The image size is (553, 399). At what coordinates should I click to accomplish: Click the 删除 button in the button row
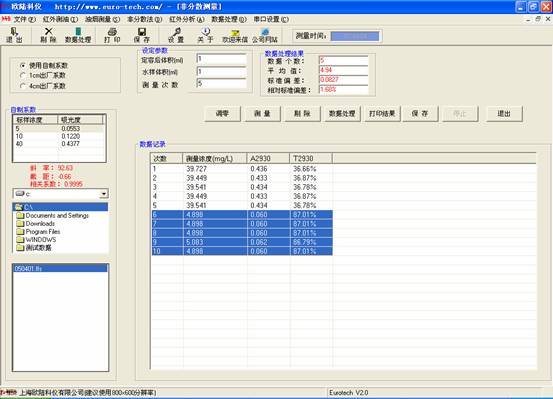pyautogui.click(x=302, y=114)
